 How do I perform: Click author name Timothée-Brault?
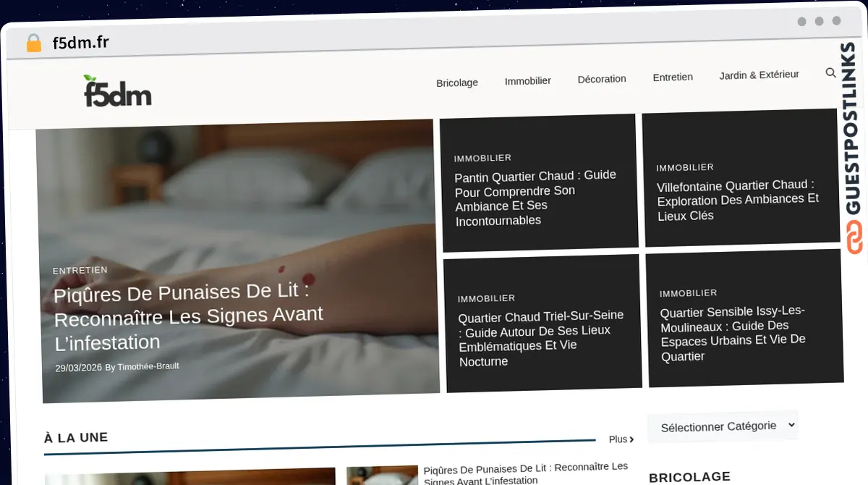tap(148, 366)
